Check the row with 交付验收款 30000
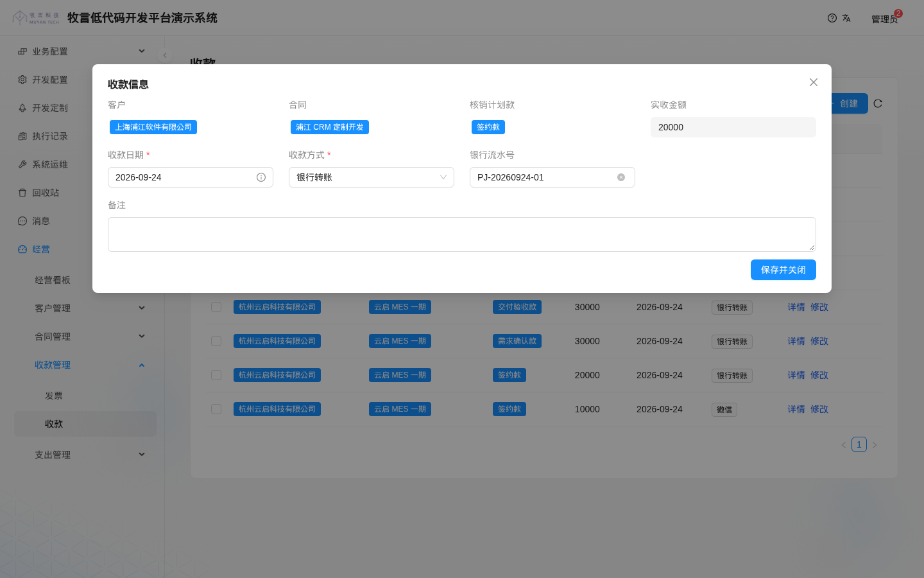Screen dimensions: 924x578 click(x=216, y=307)
